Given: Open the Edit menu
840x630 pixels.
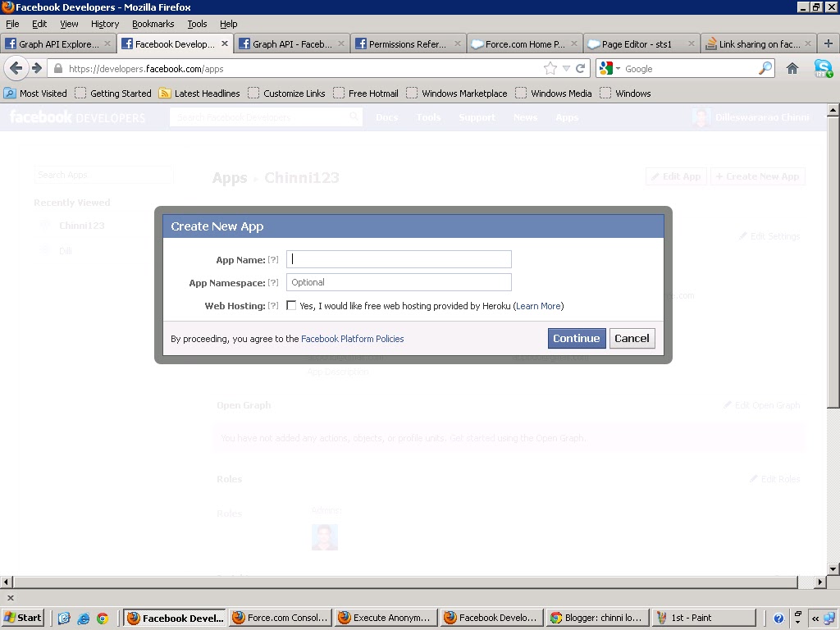Looking at the screenshot, I should [x=39, y=24].
